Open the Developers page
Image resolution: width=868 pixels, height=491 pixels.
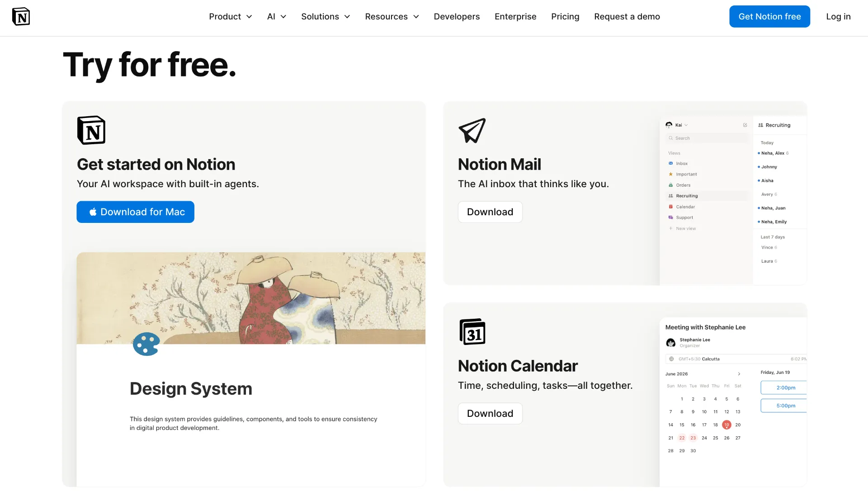coord(457,17)
